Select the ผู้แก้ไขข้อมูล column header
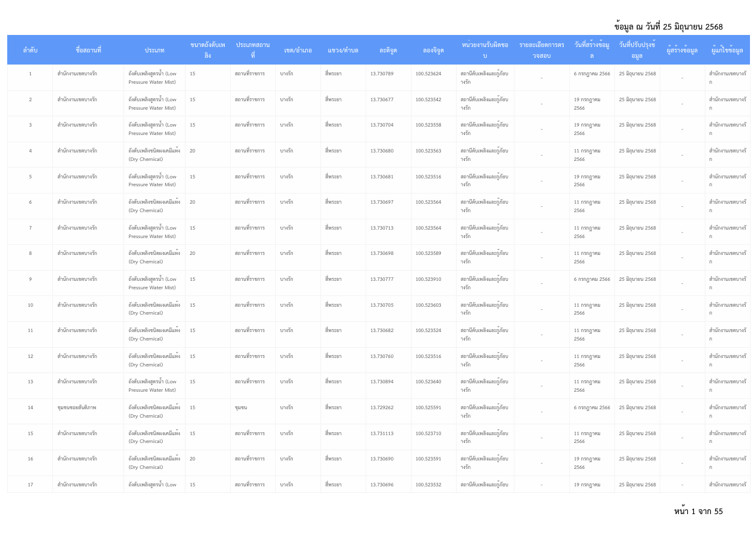The image size is (756, 537). 728,50
